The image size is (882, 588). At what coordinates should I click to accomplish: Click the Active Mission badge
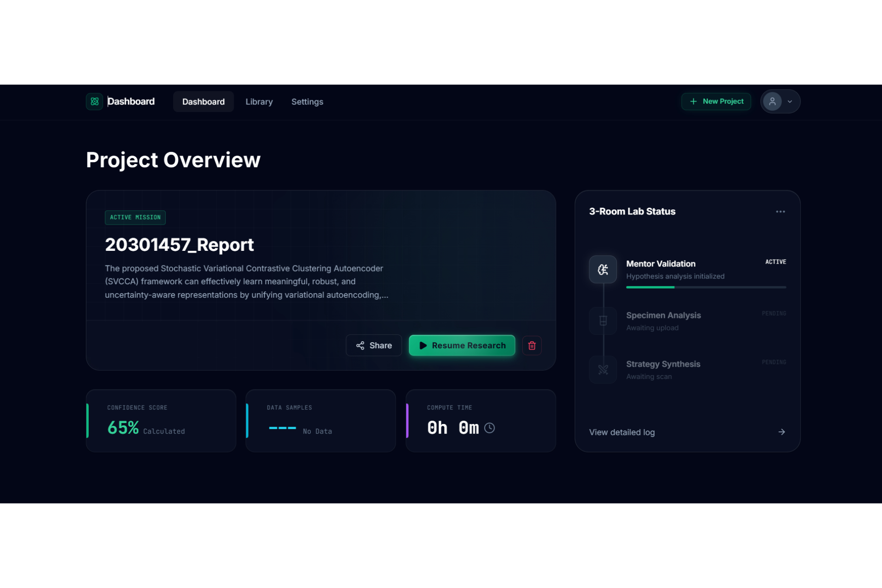point(135,217)
